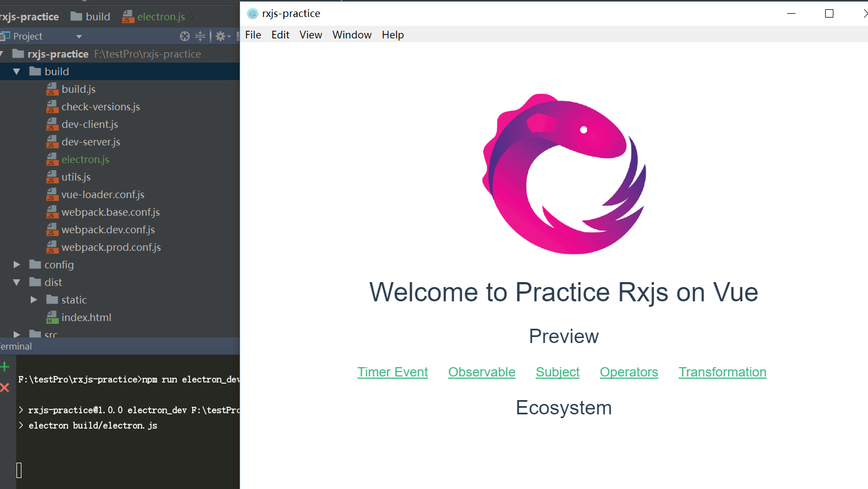Select webpack.prod.conf.js in tree
Viewport: 868px width, 489px height.
[x=112, y=247]
